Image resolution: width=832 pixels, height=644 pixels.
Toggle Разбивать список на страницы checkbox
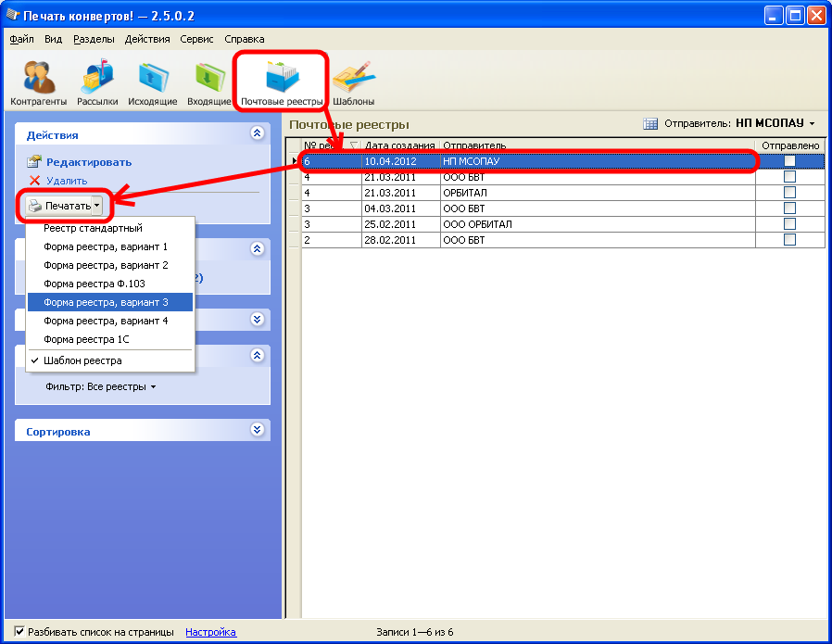[19, 632]
